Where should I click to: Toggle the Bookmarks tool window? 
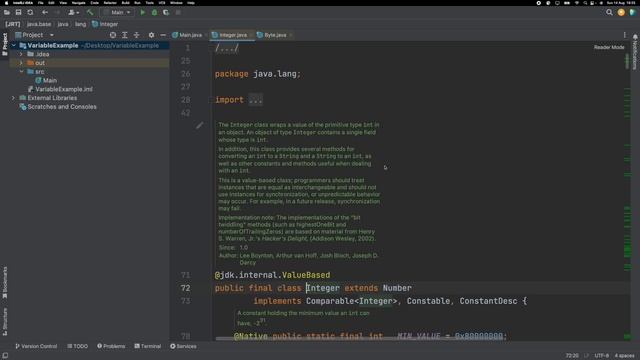click(x=5, y=282)
